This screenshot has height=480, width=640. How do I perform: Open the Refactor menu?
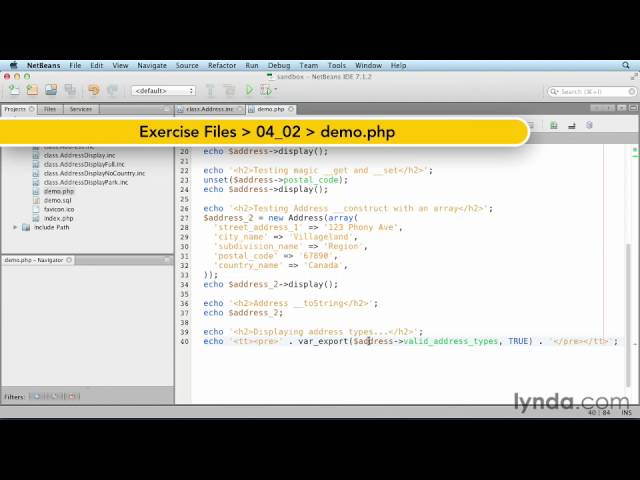[222, 65]
